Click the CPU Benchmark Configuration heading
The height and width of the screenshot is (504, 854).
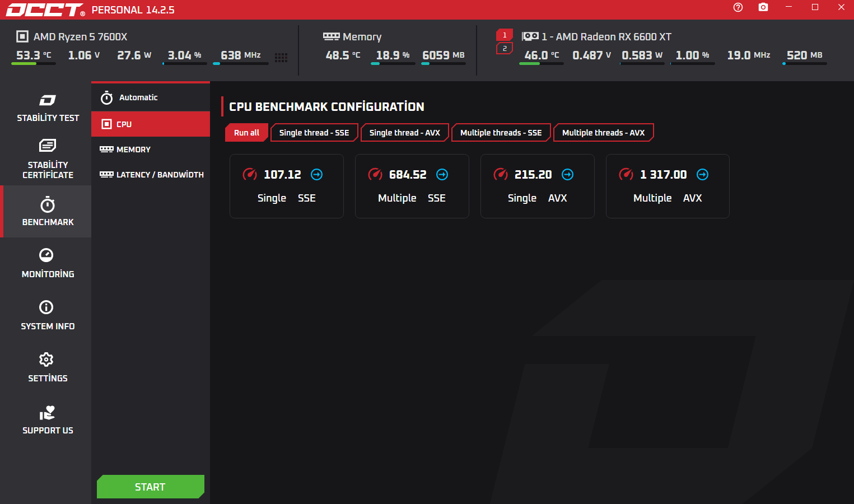[x=326, y=106]
